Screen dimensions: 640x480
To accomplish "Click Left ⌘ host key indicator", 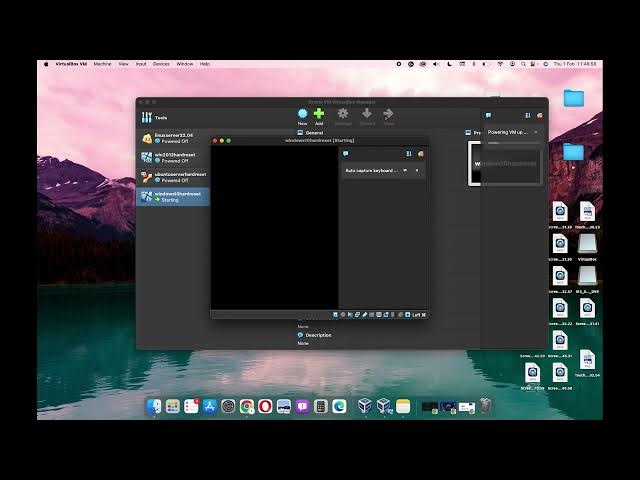I will [419, 315].
